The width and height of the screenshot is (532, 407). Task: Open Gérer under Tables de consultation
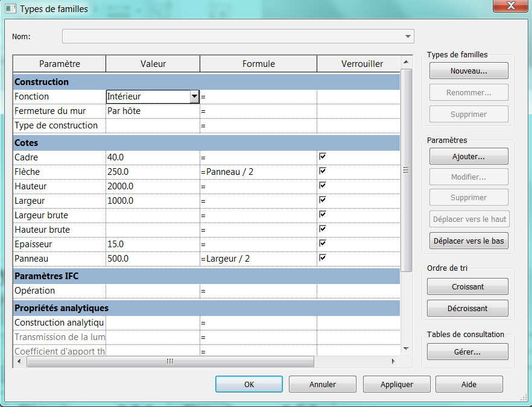(x=467, y=352)
